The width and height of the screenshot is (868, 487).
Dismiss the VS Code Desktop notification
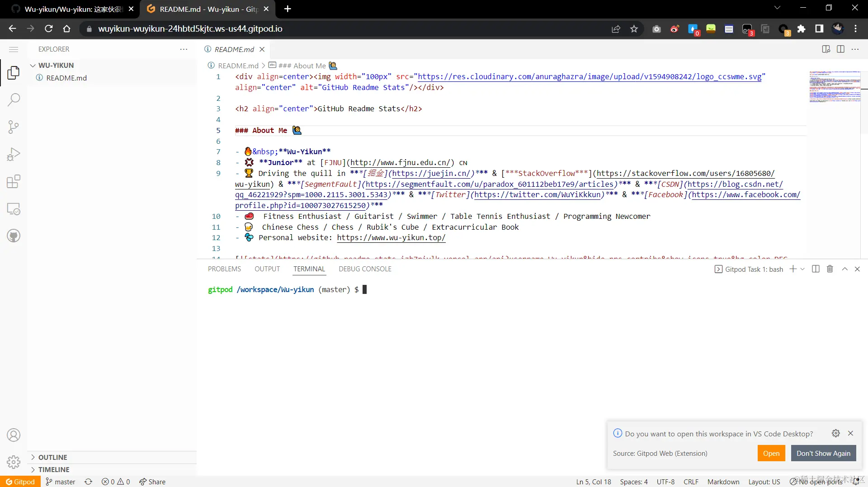[850, 433]
